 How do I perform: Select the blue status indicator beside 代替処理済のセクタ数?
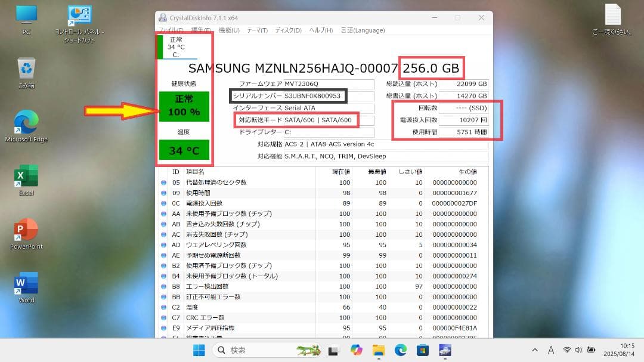tap(163, 182)
